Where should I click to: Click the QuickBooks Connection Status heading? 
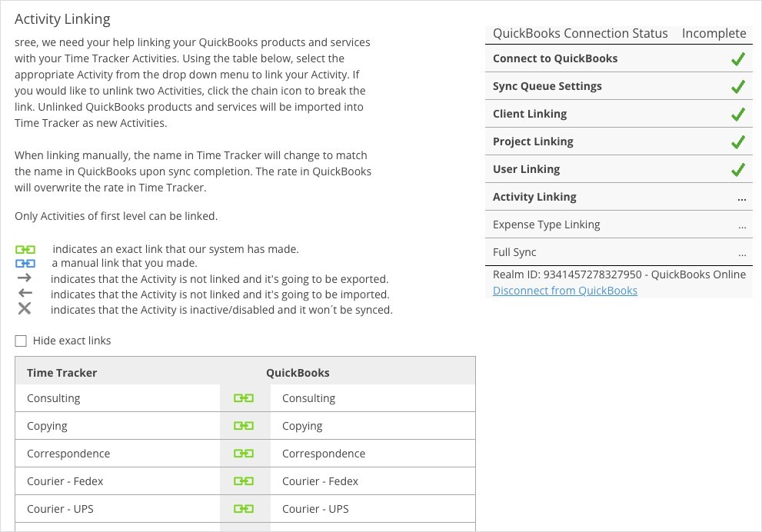point(581,33)
